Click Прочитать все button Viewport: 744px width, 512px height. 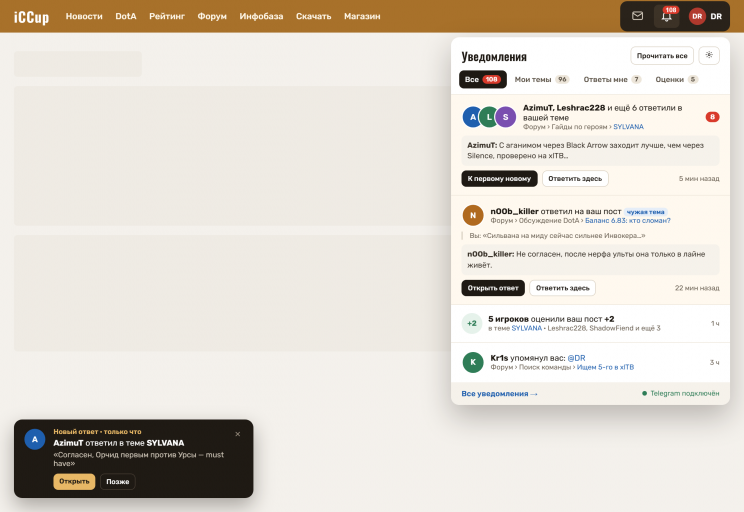(x=662, y=56)
